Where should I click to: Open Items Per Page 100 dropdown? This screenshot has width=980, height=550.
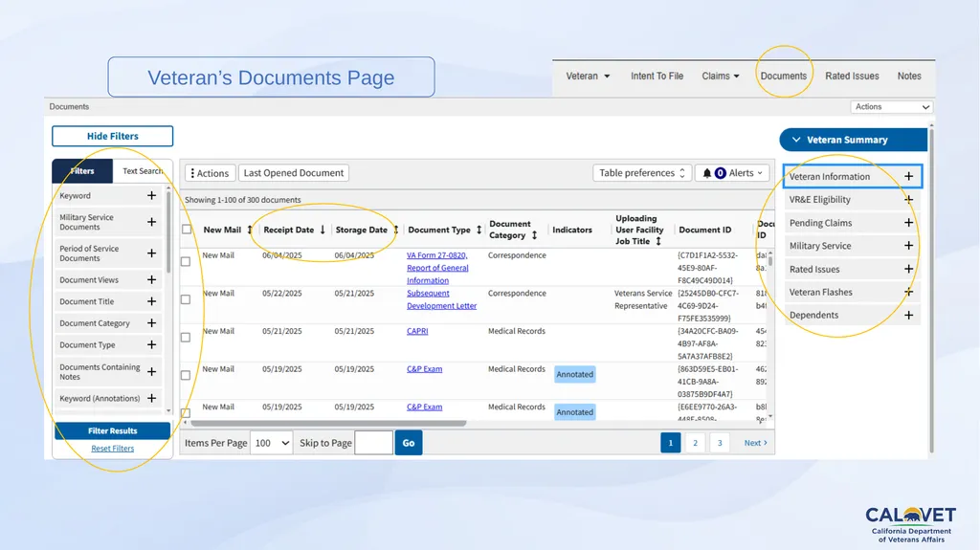tap(271, 443)
